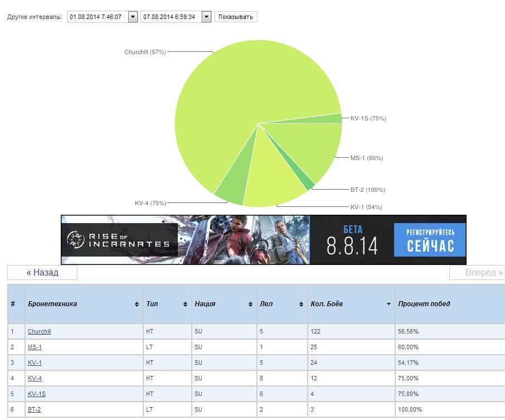This screenshot has height=420, width=505.
Task: Click the KV-4 (75%) chart label
Action: pyautogui.click(x=150, y=203)
